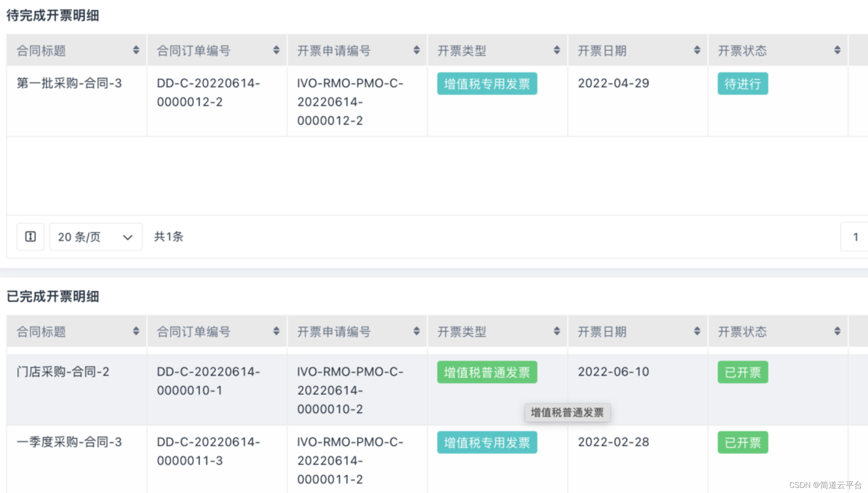Open sort options on completed table's 开票状态 header
The height and width of the screenshot is (493, 868).
tap(837, 331)
